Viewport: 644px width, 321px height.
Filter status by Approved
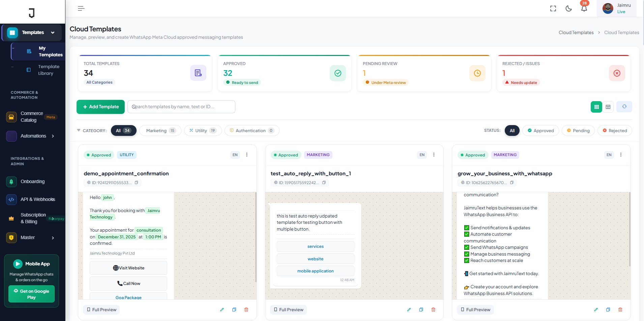pos(540,130)
